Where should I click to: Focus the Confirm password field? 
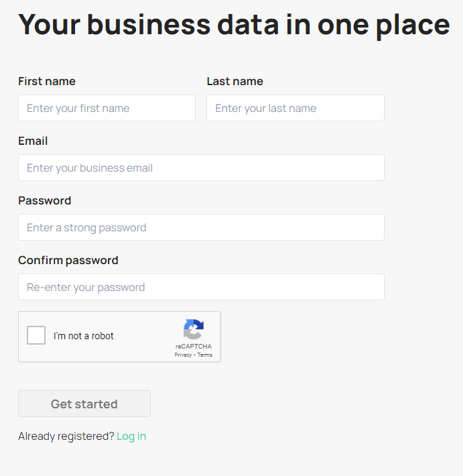click(201, 287)
